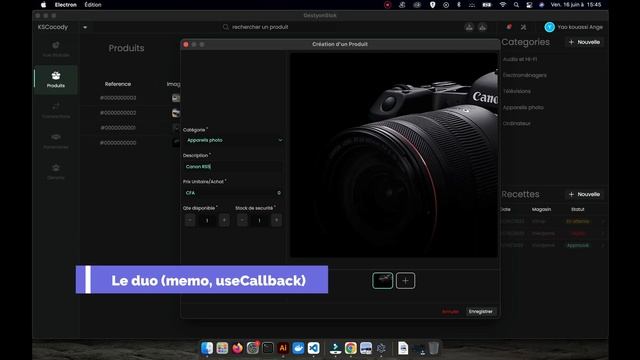Launch Google Chrome from the dock
The width and height of the screenshot is (640, 360).
[351, 348]
